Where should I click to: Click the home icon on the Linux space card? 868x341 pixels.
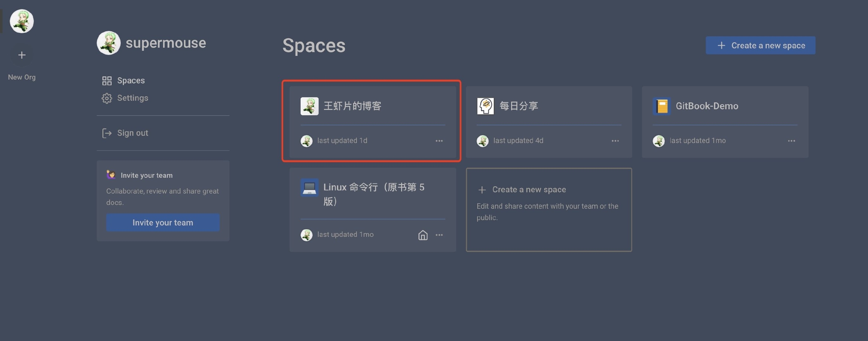[423, 235]
